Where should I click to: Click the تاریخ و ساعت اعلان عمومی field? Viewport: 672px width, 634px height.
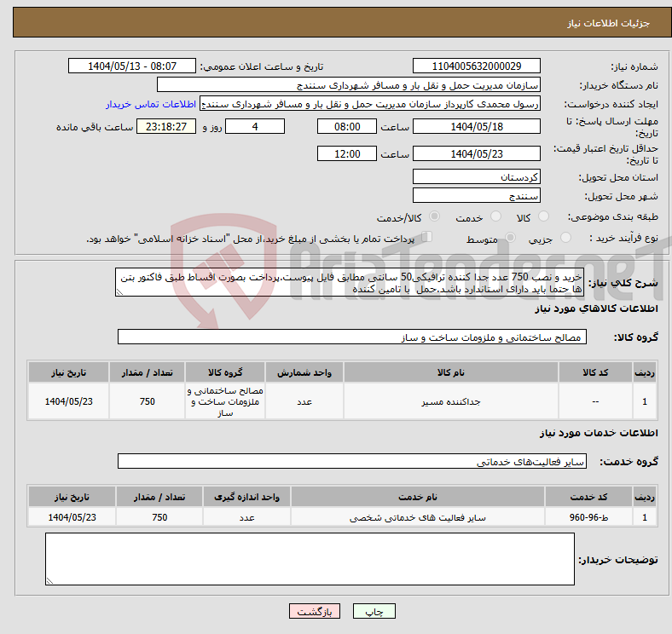click(132, 66)
